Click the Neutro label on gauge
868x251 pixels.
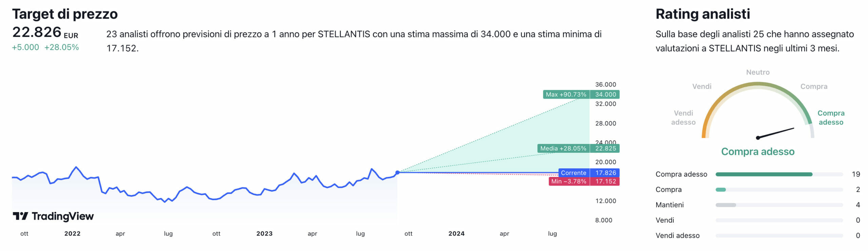pos(758,72)
